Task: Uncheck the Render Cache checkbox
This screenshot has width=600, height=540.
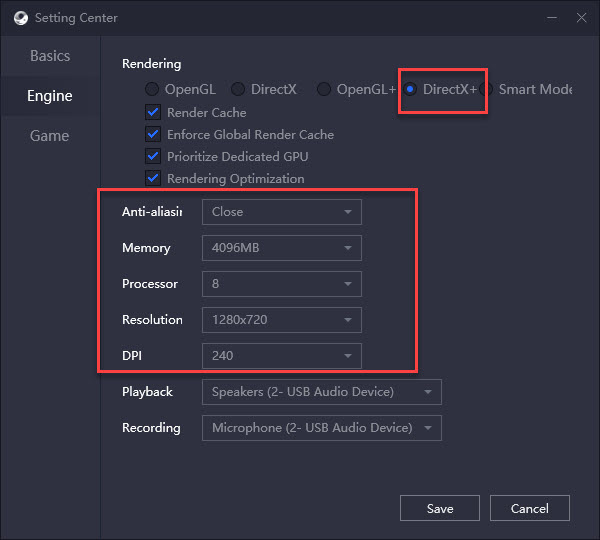Action: point(153,113)
